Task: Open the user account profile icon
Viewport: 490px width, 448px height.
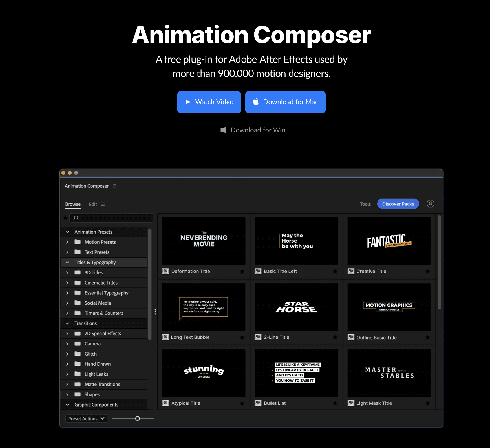Action: pos(430,204)
